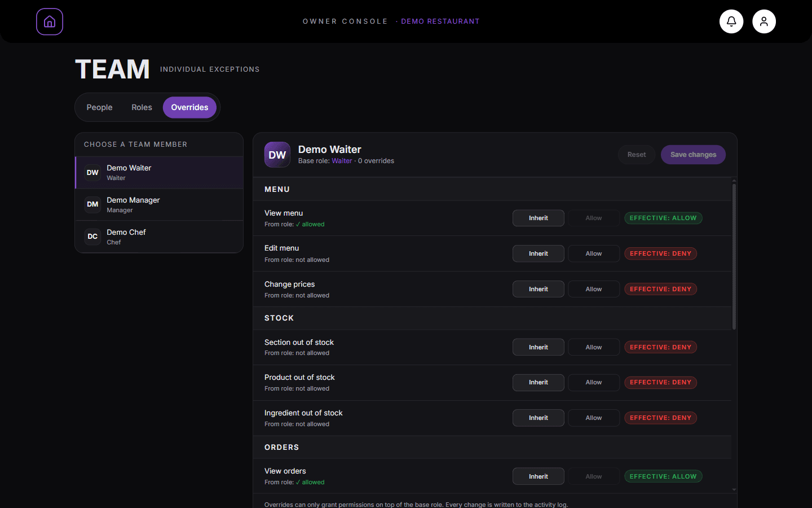Viewport: 812px width, 508px height.
Task: Click Effective: Deny badge for Ingredient out of stock
Action: (x=660, y=418)
